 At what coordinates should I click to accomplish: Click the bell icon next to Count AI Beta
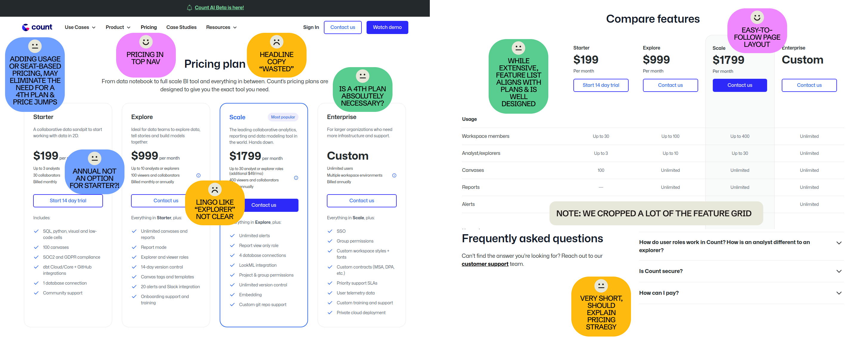click(x=189, y=7)
